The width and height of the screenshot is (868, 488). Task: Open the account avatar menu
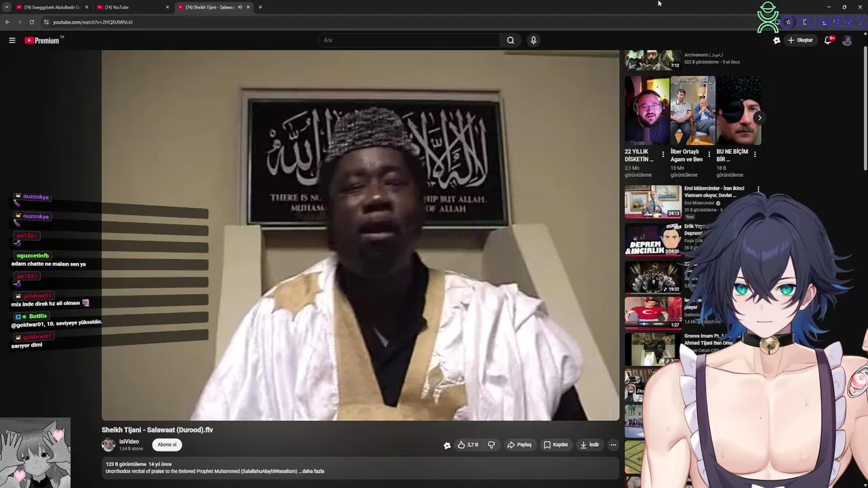point(847,41)
